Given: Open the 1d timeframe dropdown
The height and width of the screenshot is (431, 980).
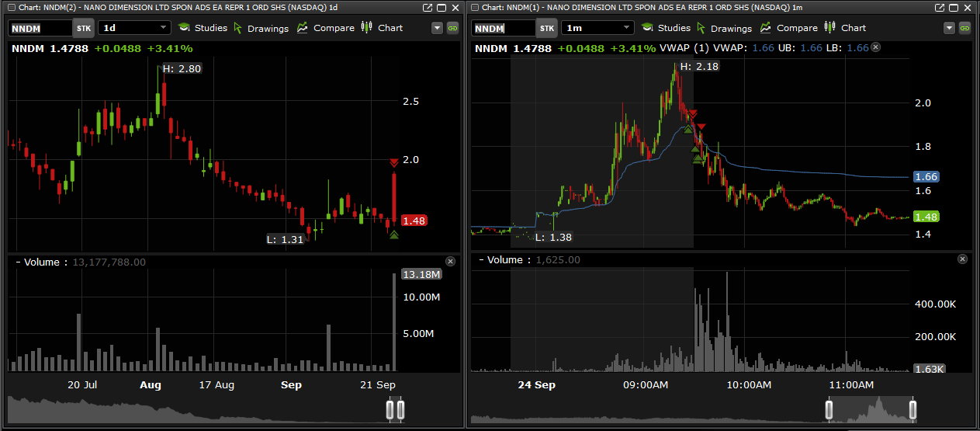Looking at the screenshot, I should pyautogui.click(x=134, y=28).
